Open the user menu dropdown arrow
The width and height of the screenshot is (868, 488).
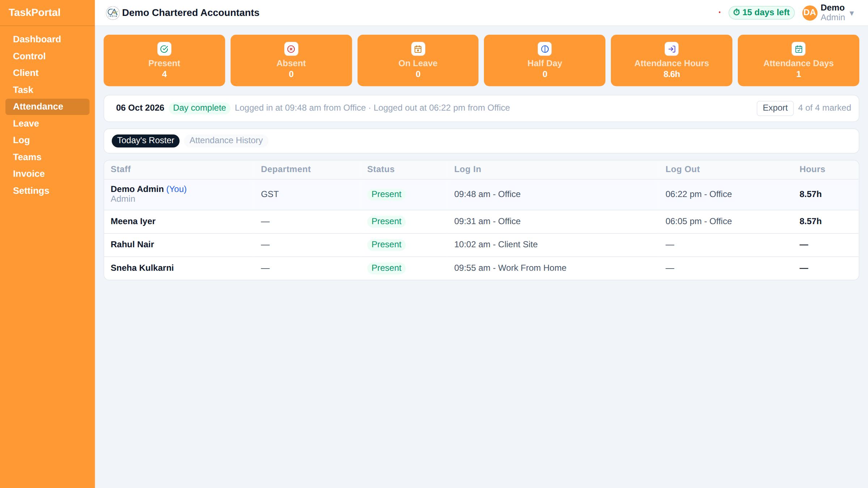852,13
